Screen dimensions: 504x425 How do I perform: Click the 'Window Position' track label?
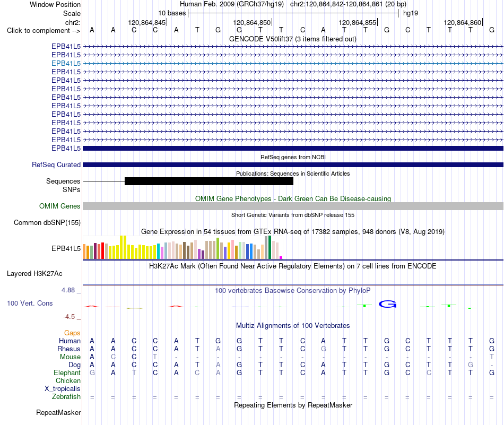[55, 4]
